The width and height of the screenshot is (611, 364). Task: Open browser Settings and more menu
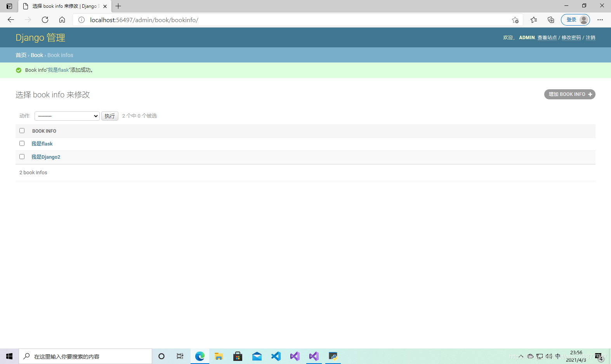point(600,20)
